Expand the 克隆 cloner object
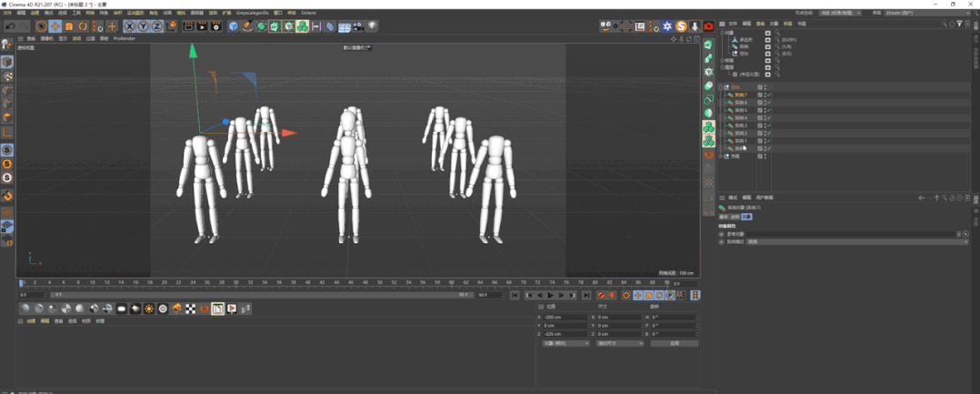The width and height of the screenshot is (980, 394). point(722,157)
